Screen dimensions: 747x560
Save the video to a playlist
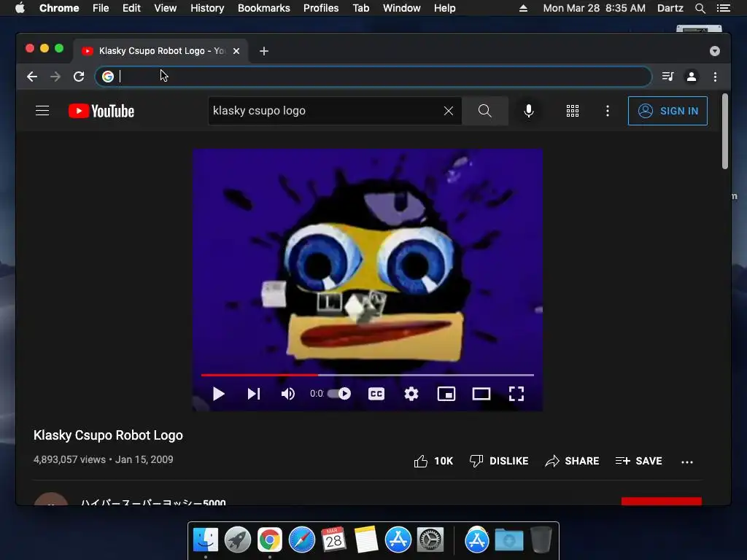(639, 461)
